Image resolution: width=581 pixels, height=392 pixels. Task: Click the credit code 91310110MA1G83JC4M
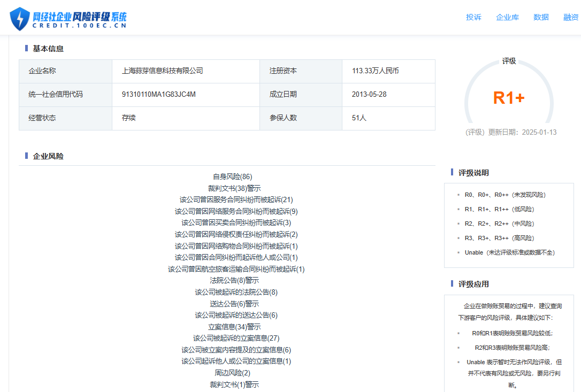158,94
